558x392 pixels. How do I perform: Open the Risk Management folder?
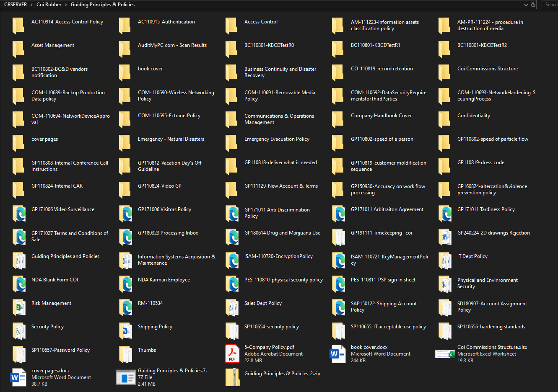(19, 307)
